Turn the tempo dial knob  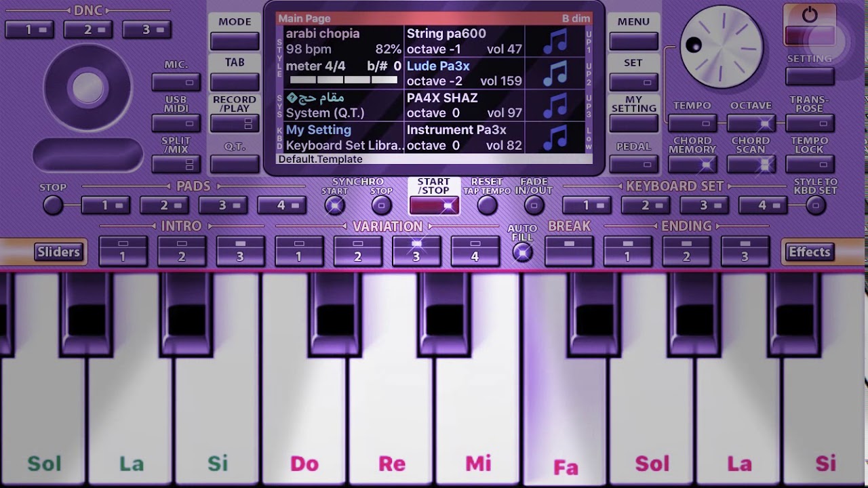[x=722, y=47]
